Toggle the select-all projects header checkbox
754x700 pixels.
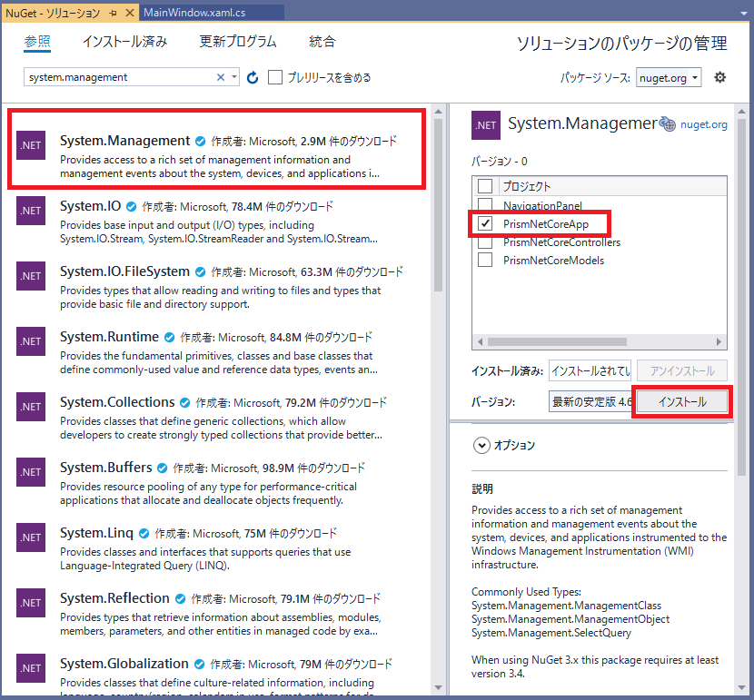click(x=485, y=186)
